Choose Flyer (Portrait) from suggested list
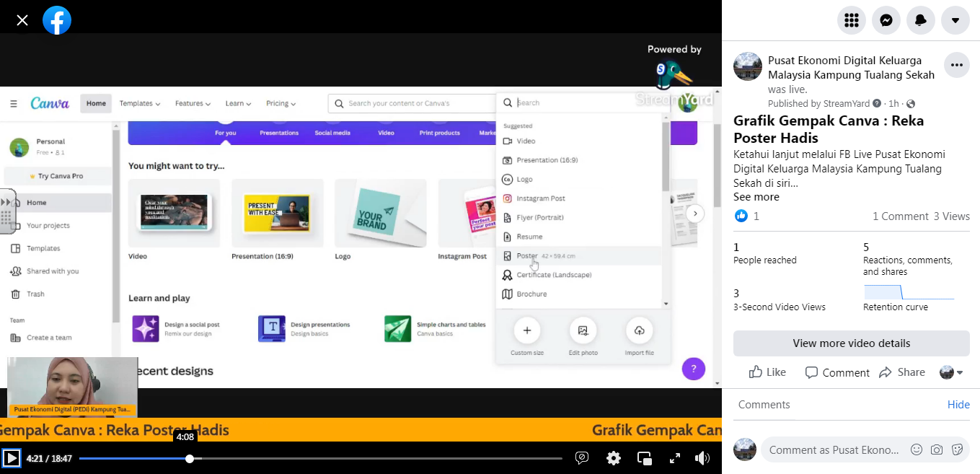The image size is (980, 474). 579,217
